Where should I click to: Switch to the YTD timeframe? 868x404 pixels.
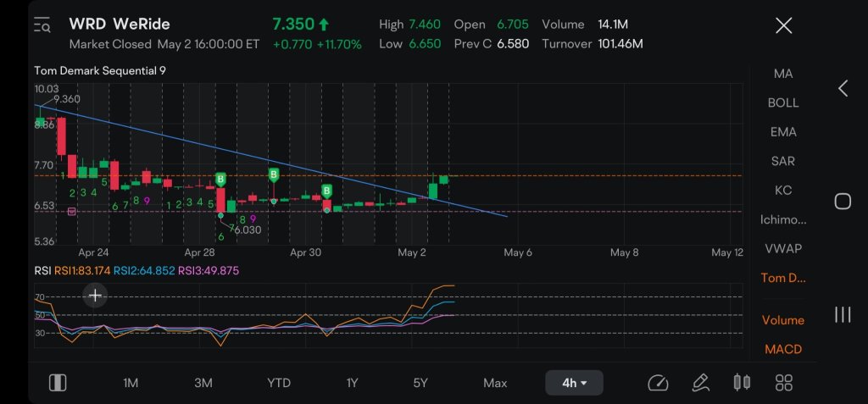[278, 383]
